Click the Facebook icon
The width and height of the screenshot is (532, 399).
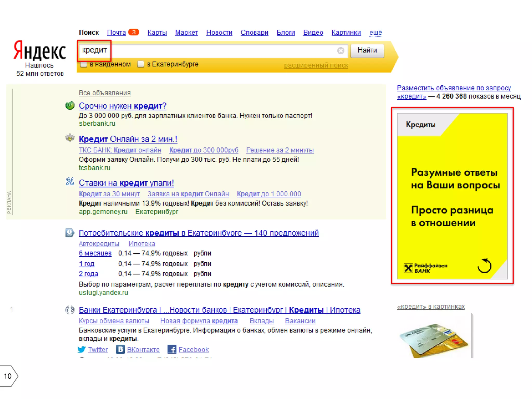pyautogui.click(x=172, y=349)
